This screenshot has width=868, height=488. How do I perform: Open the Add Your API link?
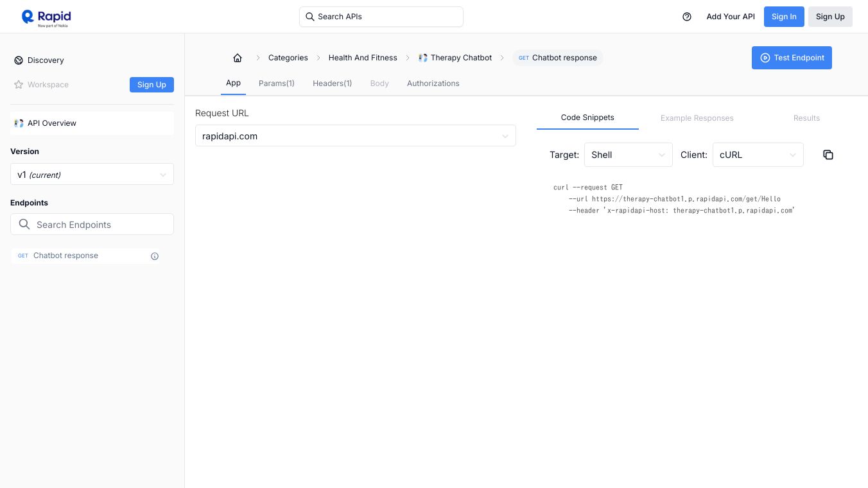(731, 17)
